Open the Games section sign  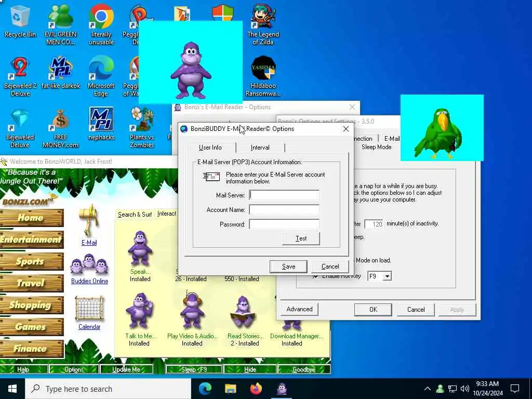(x=32, y=326)
